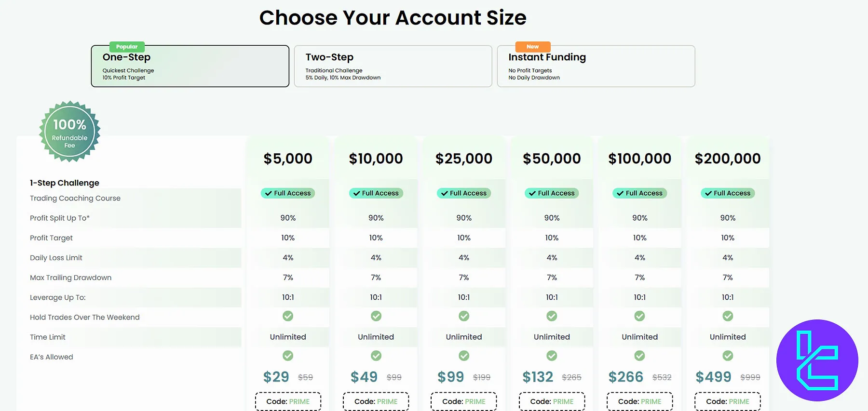Click the $25,000 EA's Allowed checkmark icon
The height and width of the screenshot is (411, 868).
[464, 356]
